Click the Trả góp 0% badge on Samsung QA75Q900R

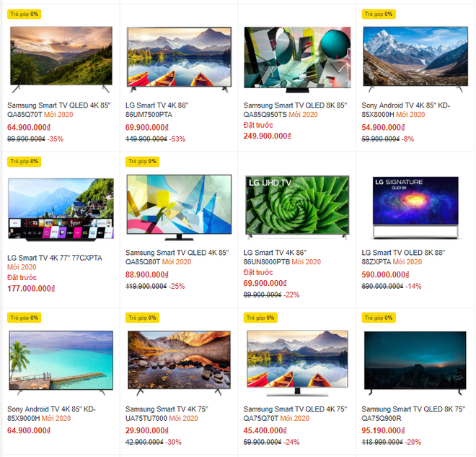[x=379, y=318]
